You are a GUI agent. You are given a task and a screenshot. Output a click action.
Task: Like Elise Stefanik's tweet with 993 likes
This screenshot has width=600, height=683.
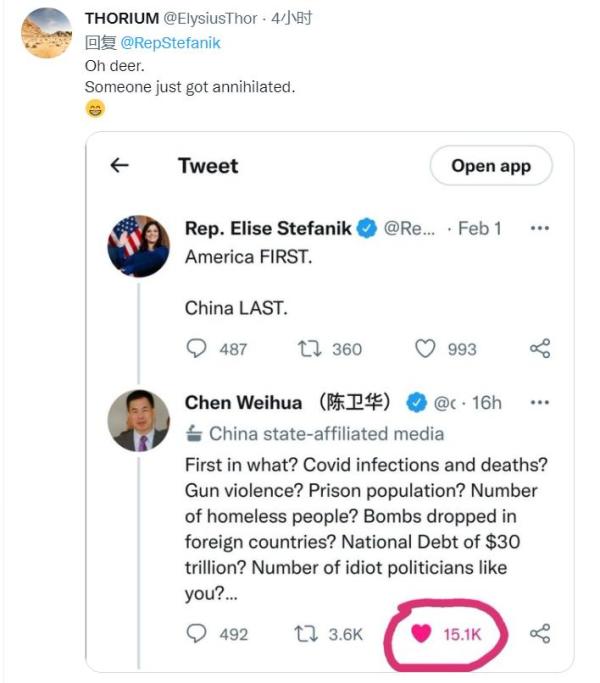[426, 349]
